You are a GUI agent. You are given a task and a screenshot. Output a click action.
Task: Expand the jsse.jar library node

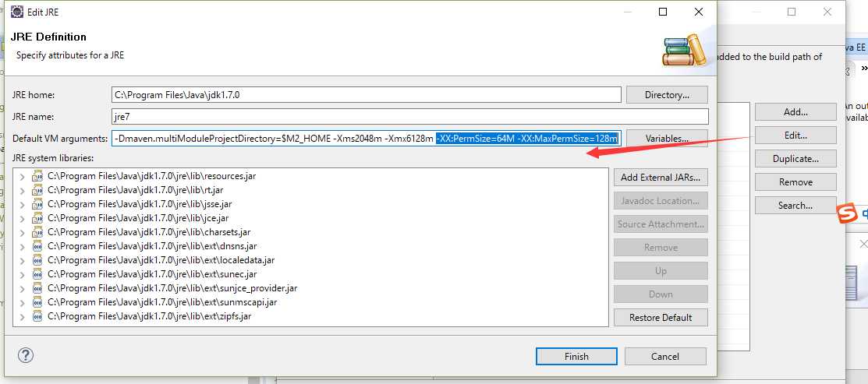(x=22, y=204)
